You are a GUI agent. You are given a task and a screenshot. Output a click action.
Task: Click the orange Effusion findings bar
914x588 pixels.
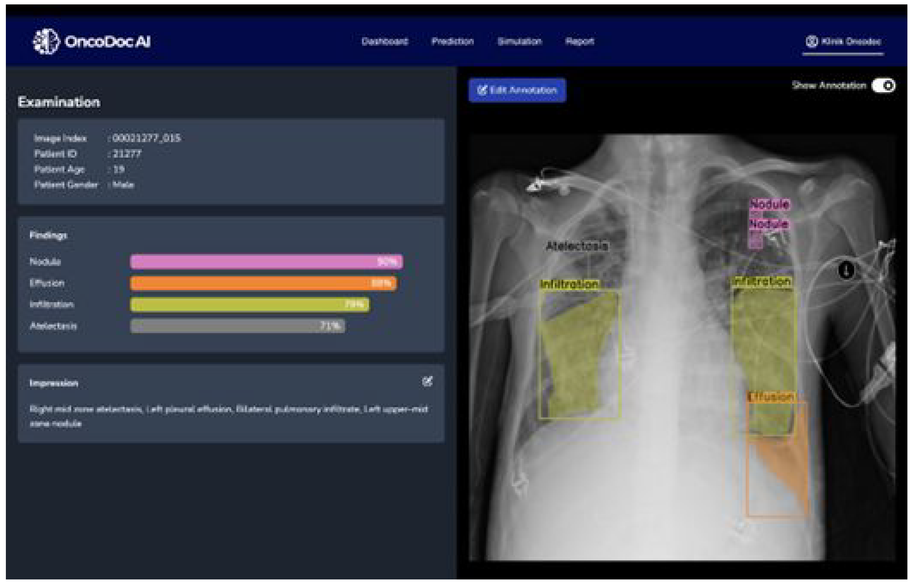263,283
